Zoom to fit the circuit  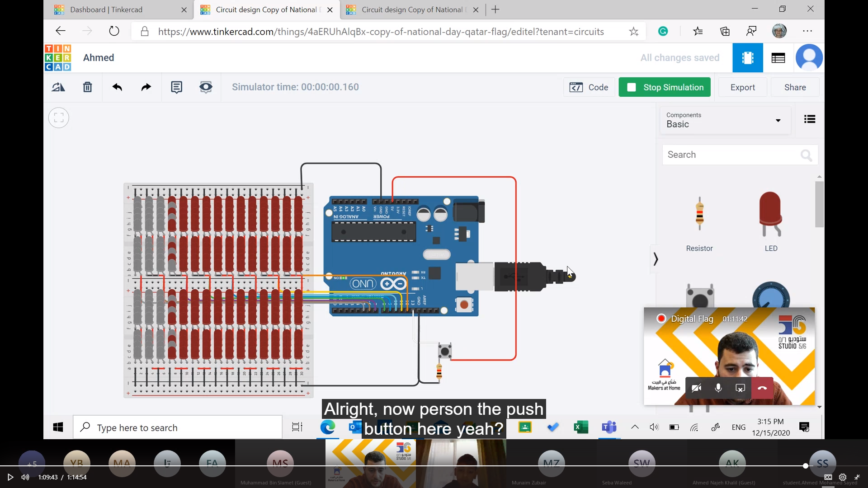(x=59, y=118)
